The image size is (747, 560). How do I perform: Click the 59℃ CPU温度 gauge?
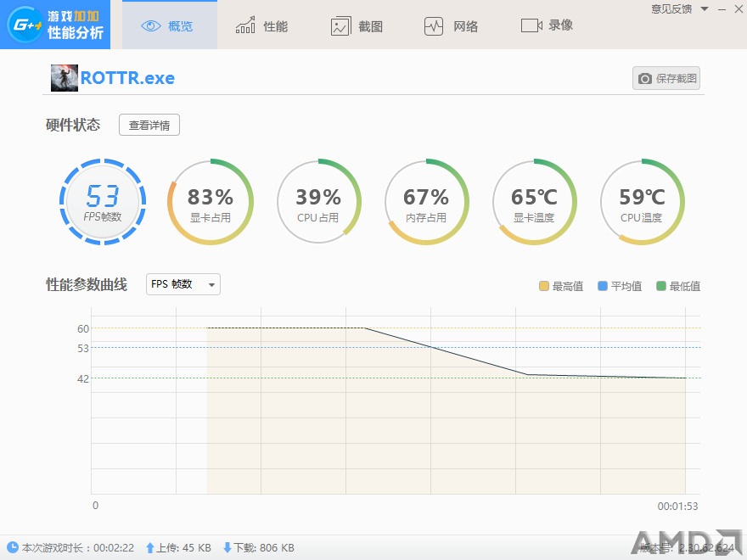[642, 202]
